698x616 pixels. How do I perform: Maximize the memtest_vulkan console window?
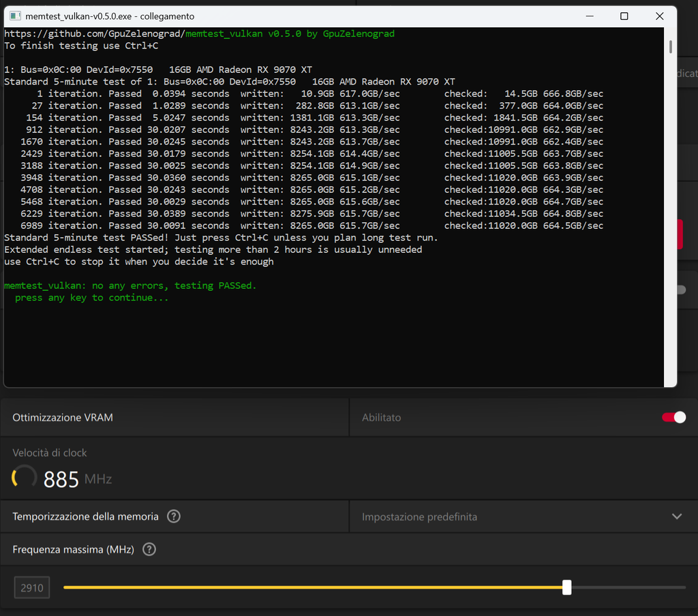pos(624,16)
